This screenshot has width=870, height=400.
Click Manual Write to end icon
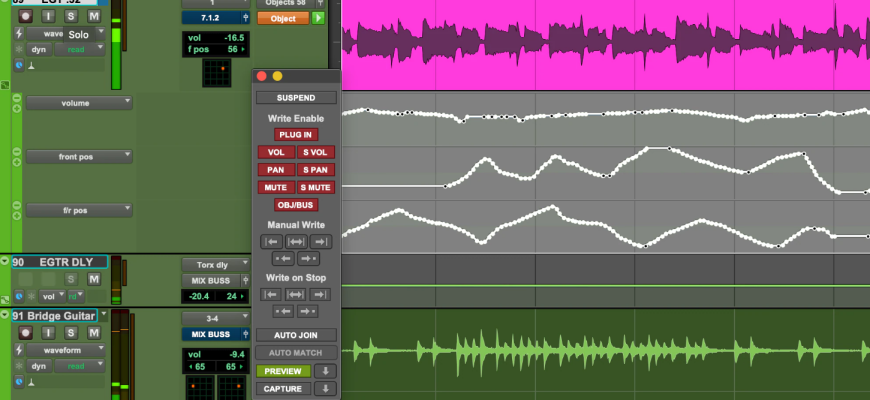[x=320, y=241]
